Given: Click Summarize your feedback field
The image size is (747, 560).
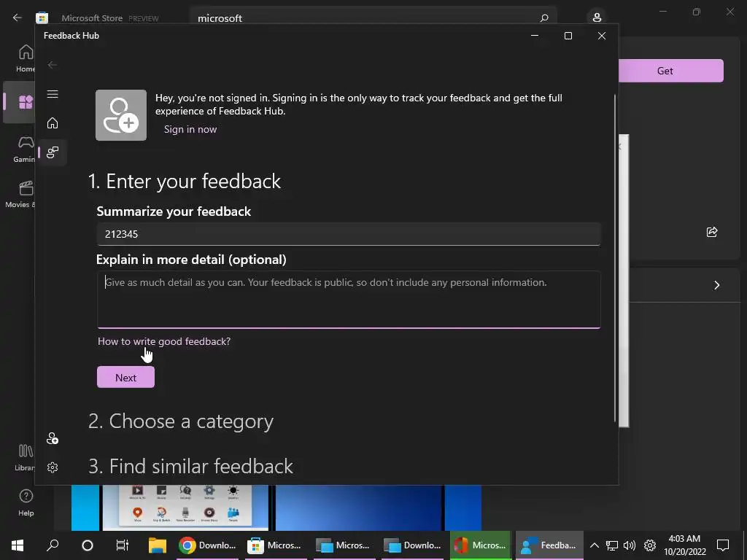Looking at the screenshot, I should click(349, 234).
